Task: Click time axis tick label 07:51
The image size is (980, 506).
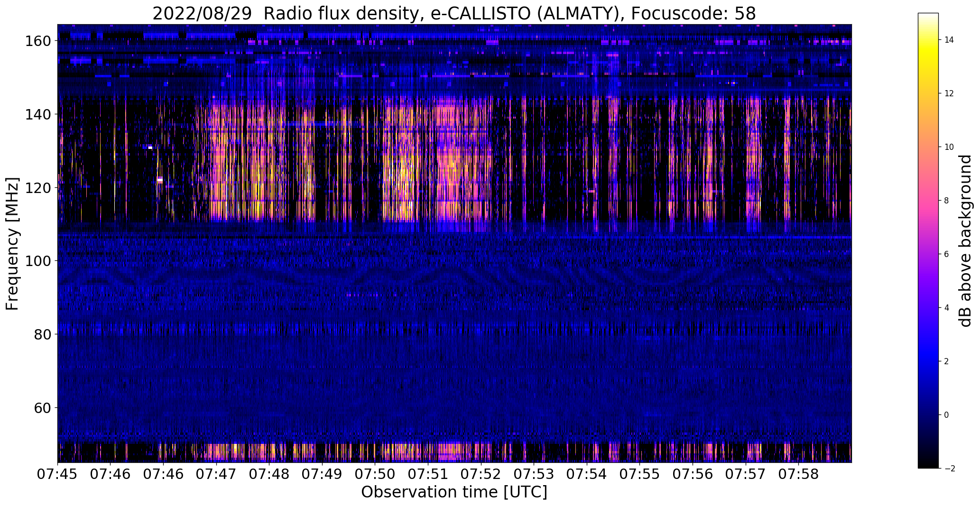Action: click(x=428, y=474)
